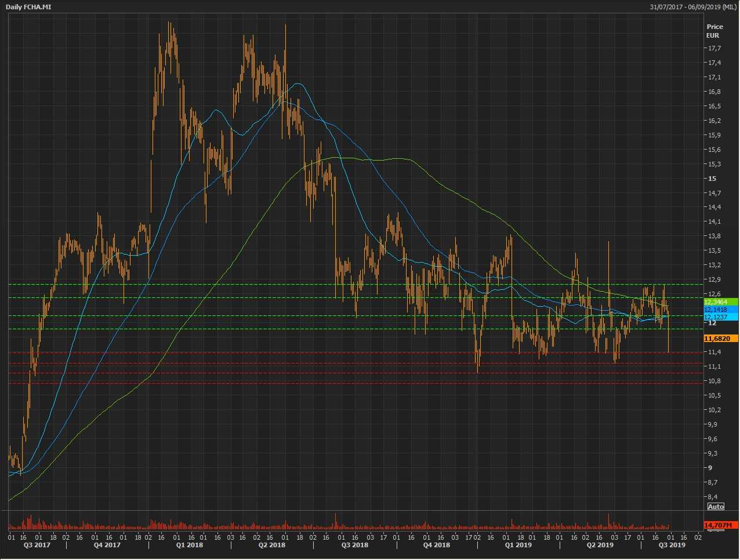Click the Price EUR axis heading
The width and height of the screenshot is (740, 560).
[714, 31]
